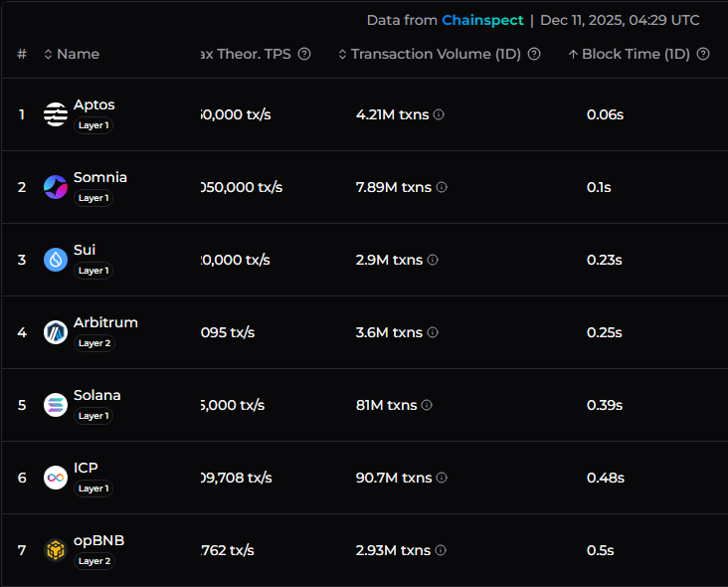This screenshot has height=587, width=728.
Task: Select the 0.48s block time value
Action: (x=606, y=478)
